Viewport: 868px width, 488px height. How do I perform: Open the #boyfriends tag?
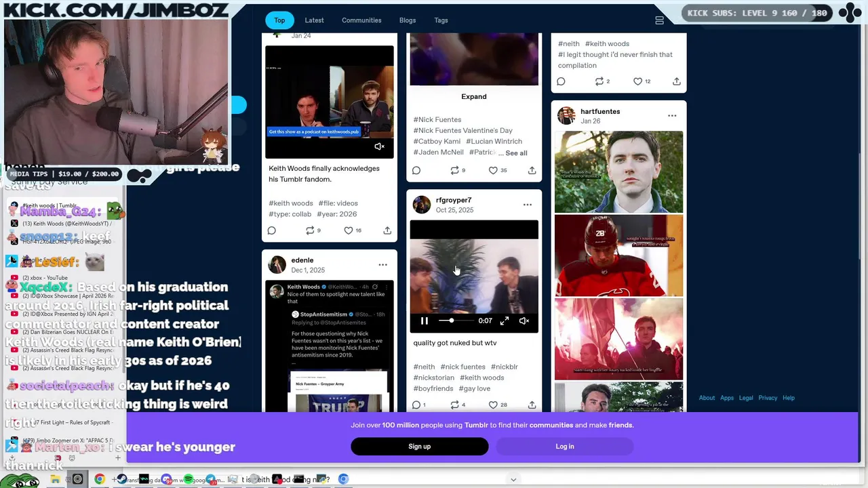433,388
